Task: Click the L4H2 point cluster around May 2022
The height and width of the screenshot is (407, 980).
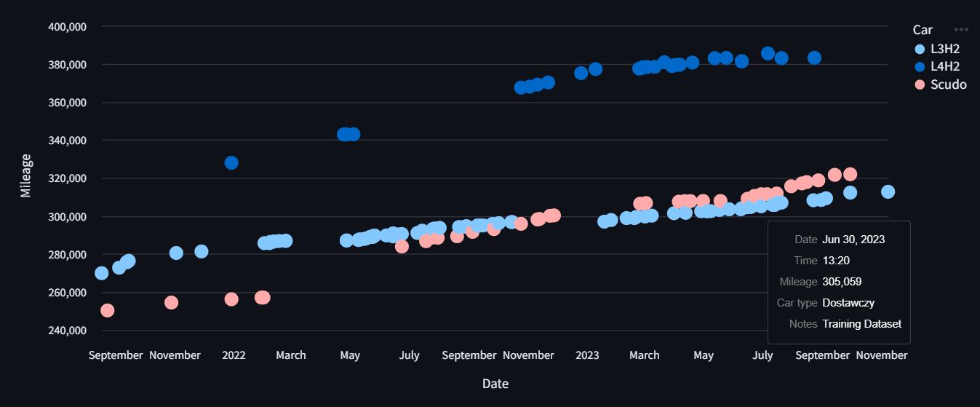Action: tap(348, 134)
